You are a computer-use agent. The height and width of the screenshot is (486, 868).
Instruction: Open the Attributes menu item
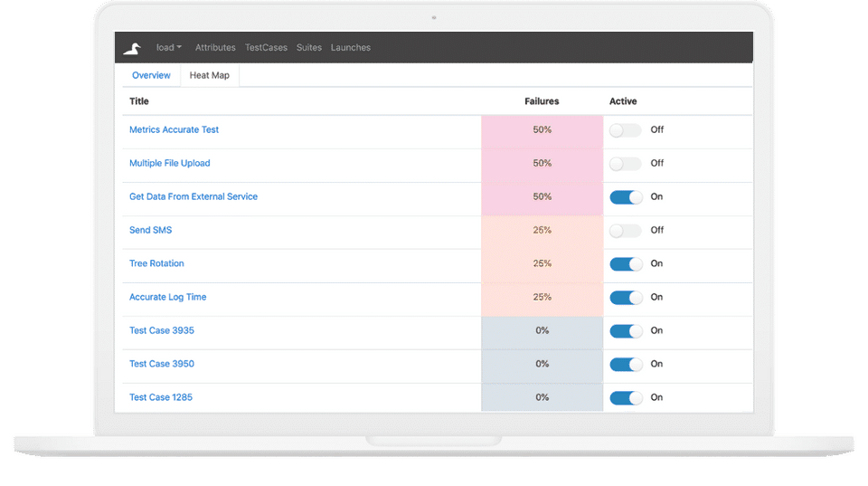[x=215, y=48]
